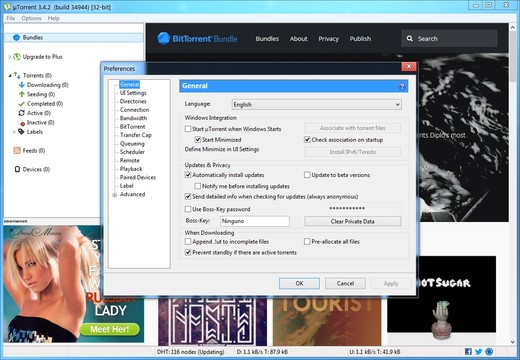
Task: Click the green Seeding arrow icon
Action: pyautogui.click(x=22, y=94)
